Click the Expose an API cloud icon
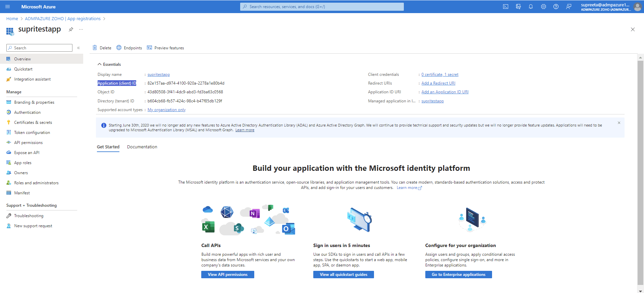Screen dimensions: 644x293 tap(9, 153)
